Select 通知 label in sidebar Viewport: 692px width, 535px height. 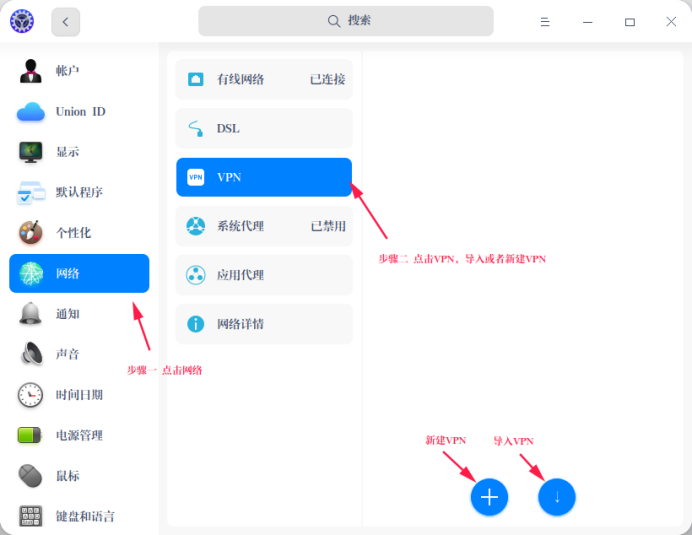68,314
